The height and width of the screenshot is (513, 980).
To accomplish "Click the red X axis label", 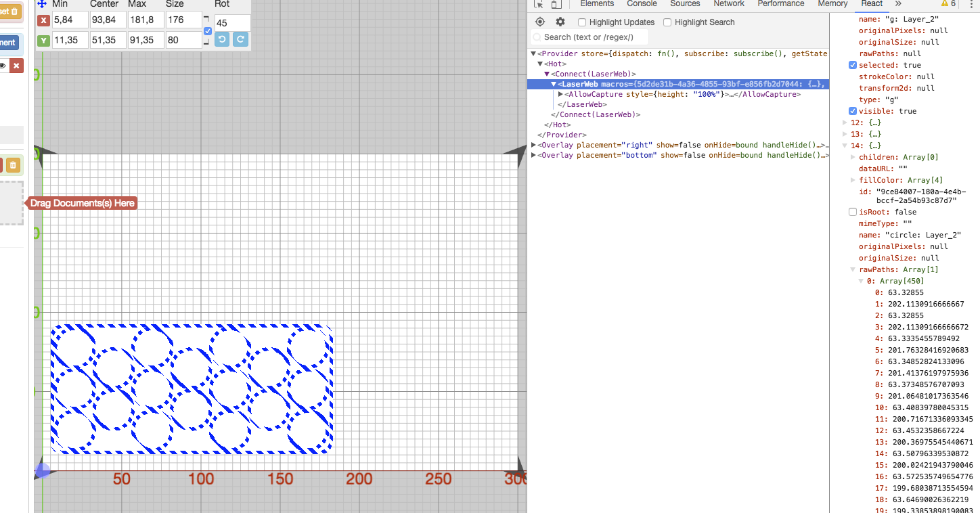I will (43, 20).
